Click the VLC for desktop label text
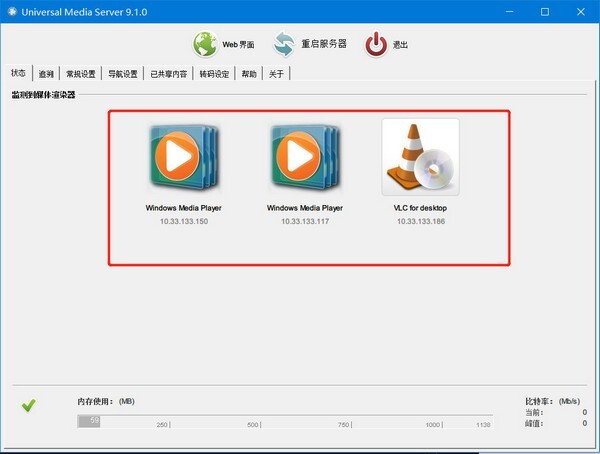The image size is (600, 454). tap(420, 208)
